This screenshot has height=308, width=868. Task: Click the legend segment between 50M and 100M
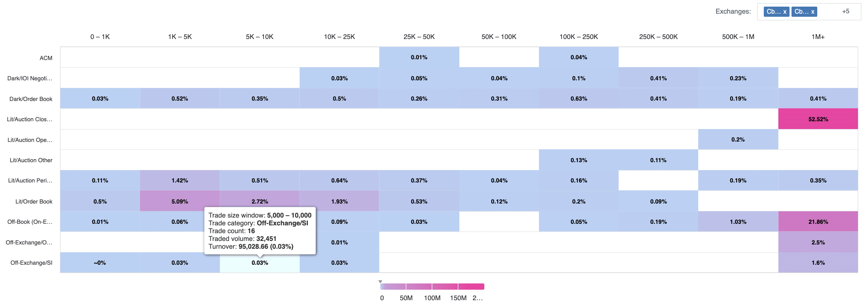coord(419,287)
